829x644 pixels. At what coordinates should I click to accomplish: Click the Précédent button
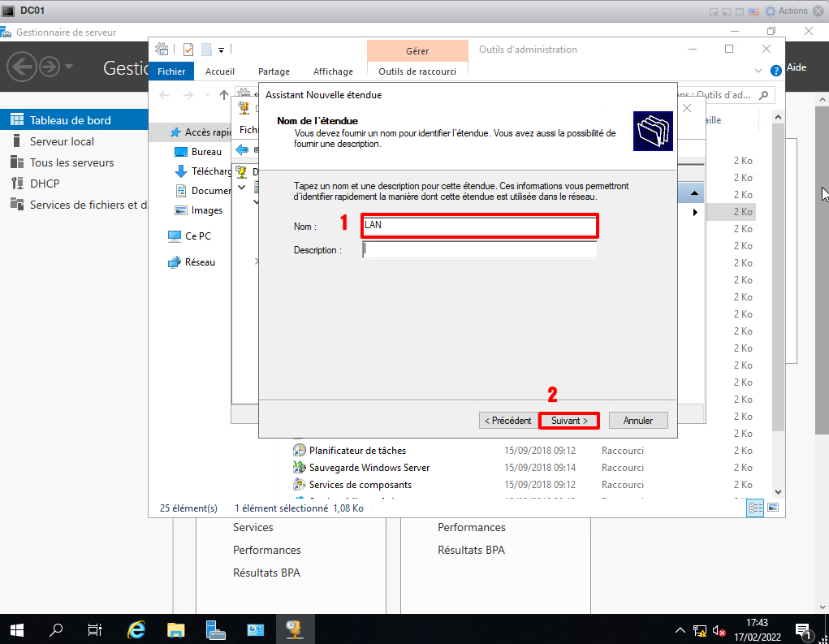click(507, 421)
